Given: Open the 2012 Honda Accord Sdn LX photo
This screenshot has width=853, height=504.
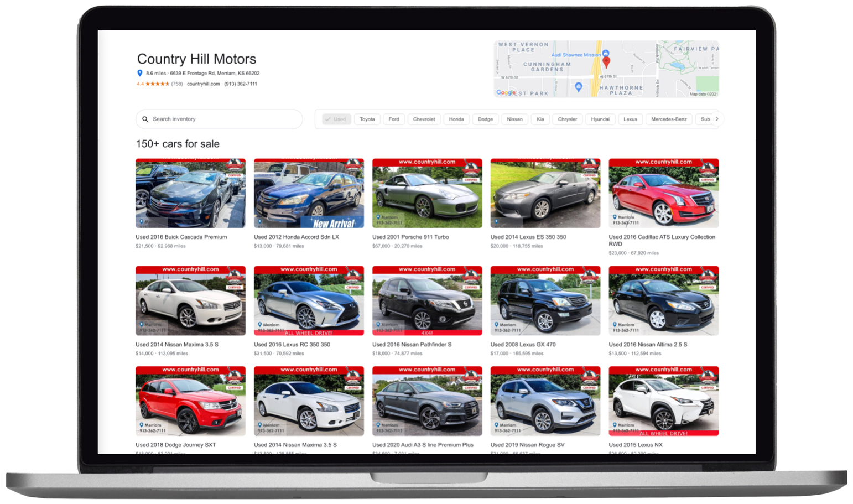Looking at the screenshot, I should pyautogui.click(x=309, y=193).
